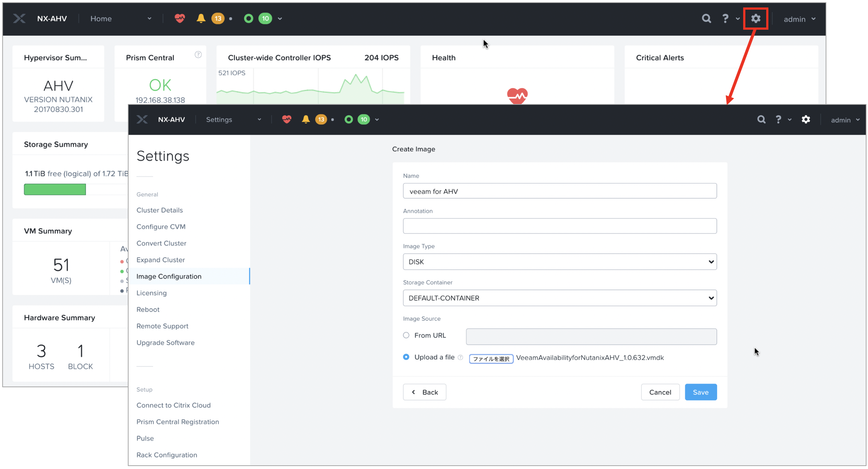Click the green 10 tasks badge in Home window

point(265,19)
